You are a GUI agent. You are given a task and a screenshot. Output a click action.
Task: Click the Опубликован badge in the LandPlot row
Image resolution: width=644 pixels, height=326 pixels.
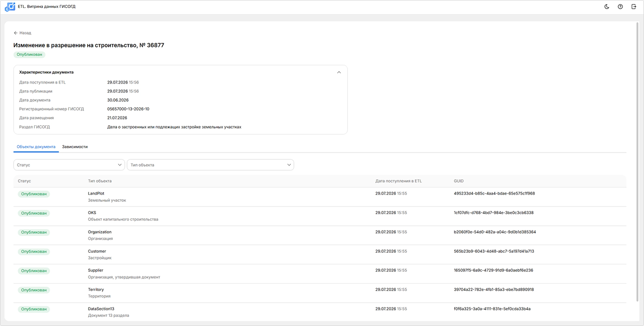click(33, 194)
